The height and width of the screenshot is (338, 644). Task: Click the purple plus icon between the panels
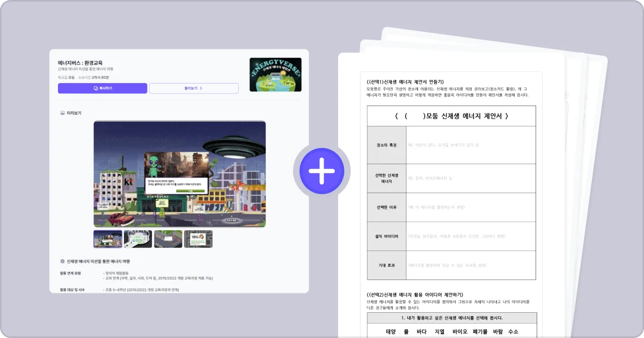[x=323, y=170]
